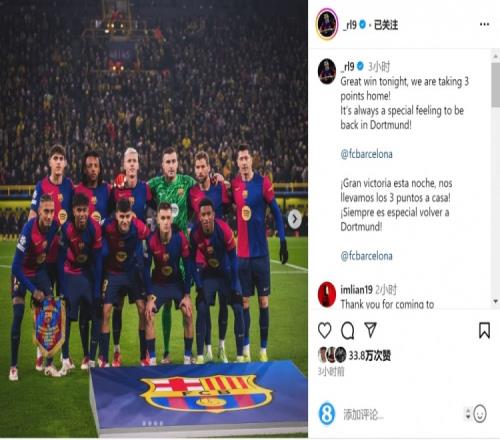This screenshot has width=500, height=440.
Task: Click the comment panel scrollbar thumb
Action: pos(495,84)
